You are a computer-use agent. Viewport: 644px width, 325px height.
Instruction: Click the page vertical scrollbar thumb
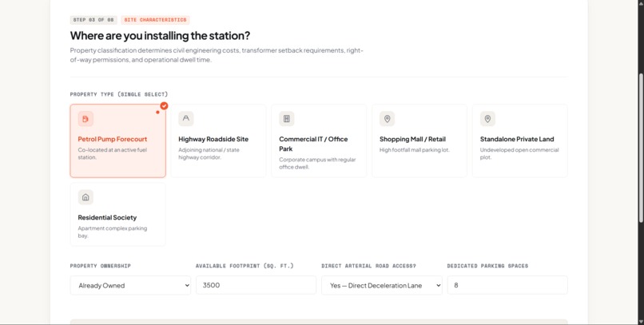tap(641, 149)
